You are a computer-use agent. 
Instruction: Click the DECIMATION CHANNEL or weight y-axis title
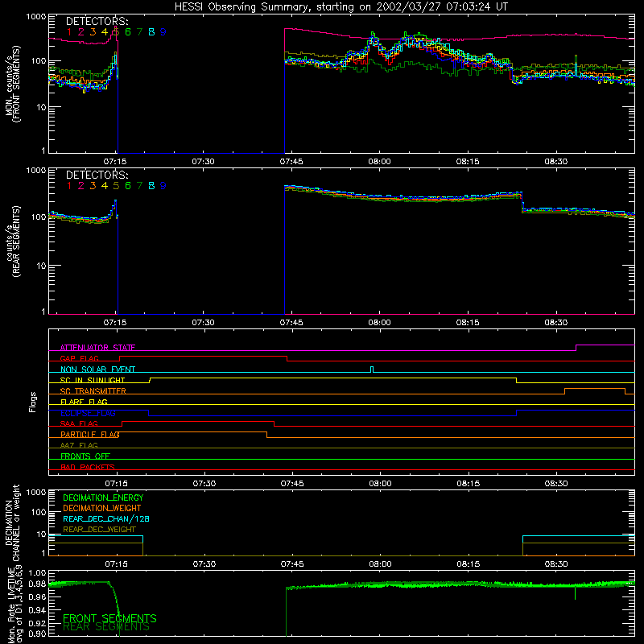tap(13, 522)
